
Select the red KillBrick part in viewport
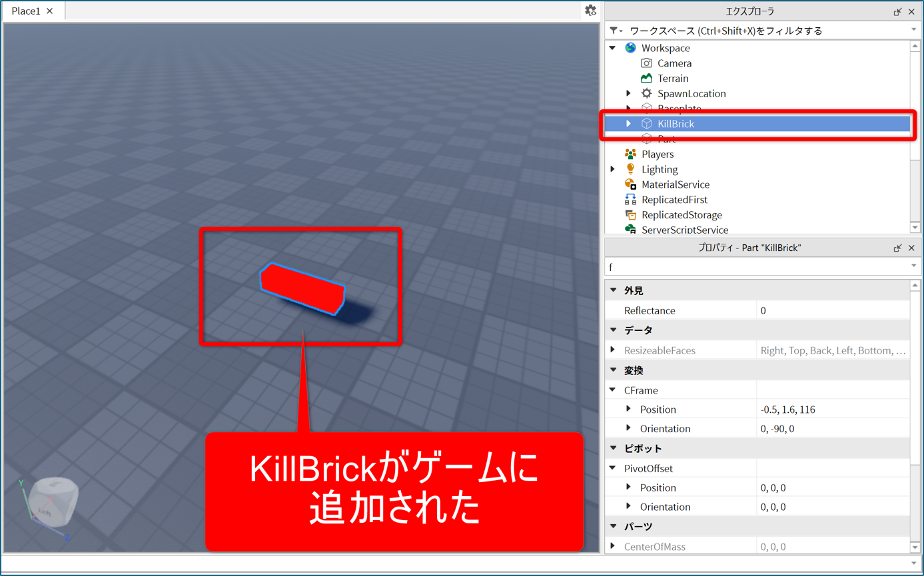tap(302, 289)
